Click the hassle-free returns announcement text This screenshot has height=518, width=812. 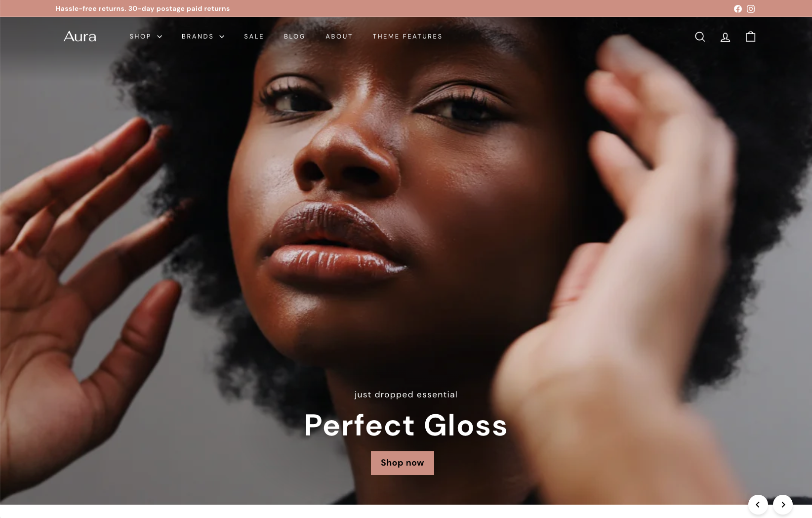pyautogui.click(x=142, y=9)
